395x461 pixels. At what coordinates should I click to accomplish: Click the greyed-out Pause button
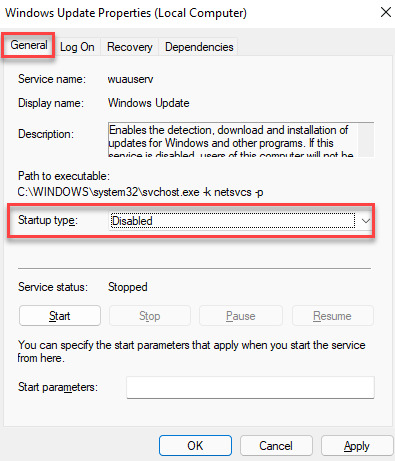pyautogui.click(x=241, y=316)
